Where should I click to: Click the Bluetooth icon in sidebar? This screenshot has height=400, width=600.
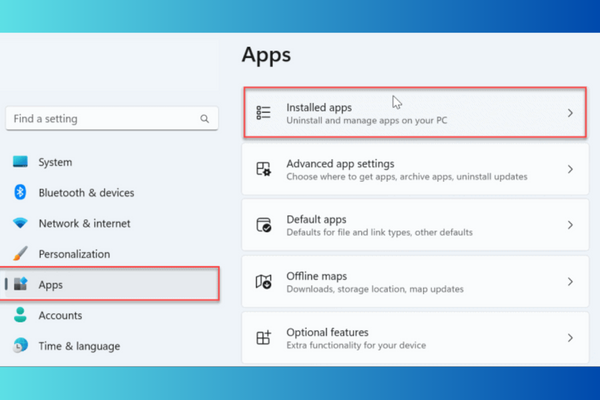[x=20, y=192]
